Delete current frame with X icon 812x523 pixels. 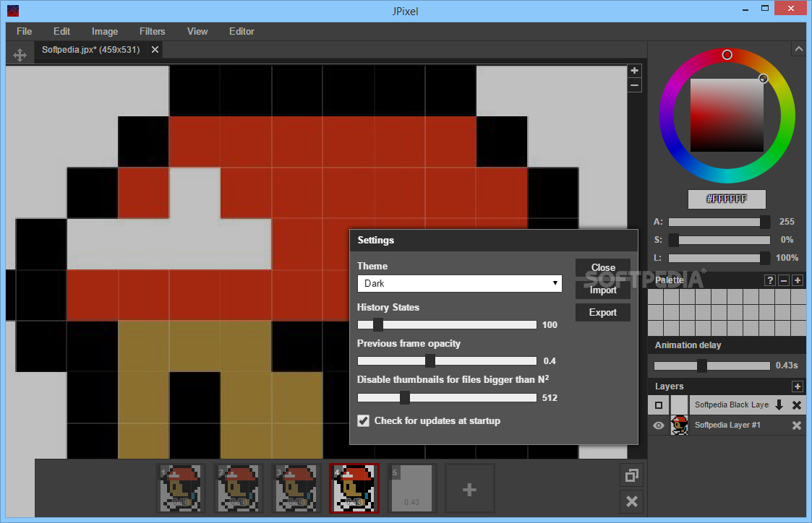click(x=632, y=501)
